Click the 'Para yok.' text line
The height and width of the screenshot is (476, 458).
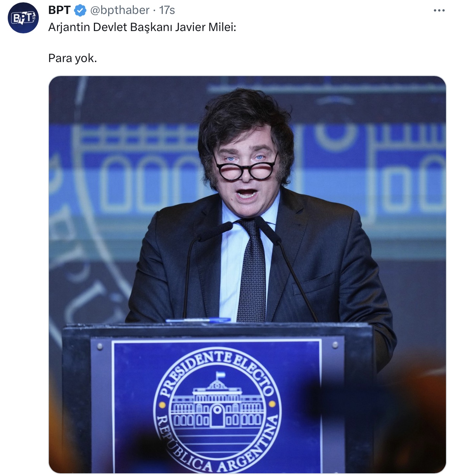tap(73, 58)
